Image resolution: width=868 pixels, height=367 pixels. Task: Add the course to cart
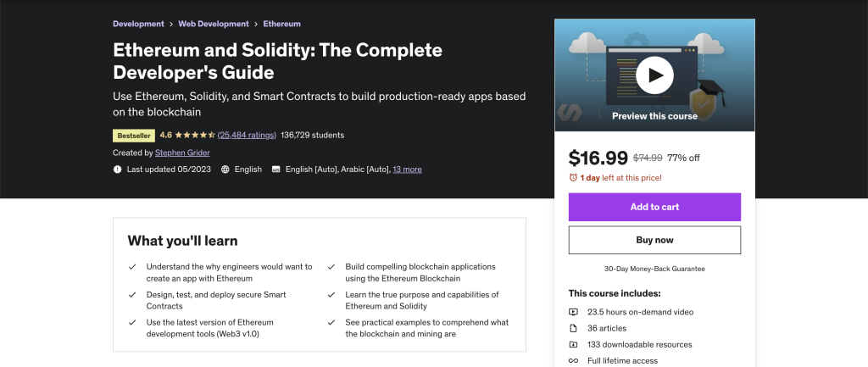click(654, 207)
